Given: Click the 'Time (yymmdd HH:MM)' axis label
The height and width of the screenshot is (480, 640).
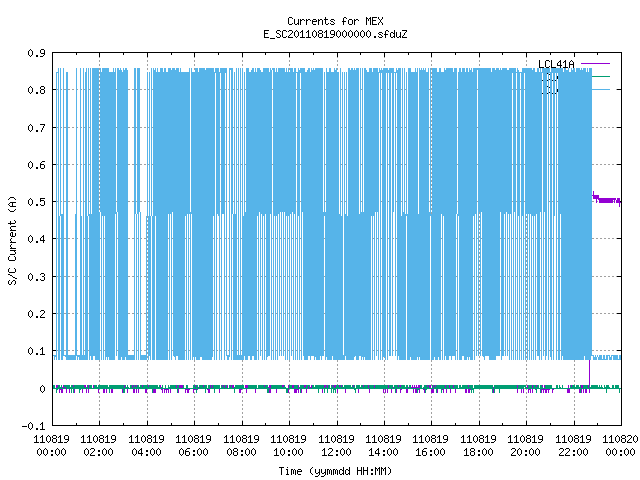Looking at the screenshot, I should (x=335, y=471).
